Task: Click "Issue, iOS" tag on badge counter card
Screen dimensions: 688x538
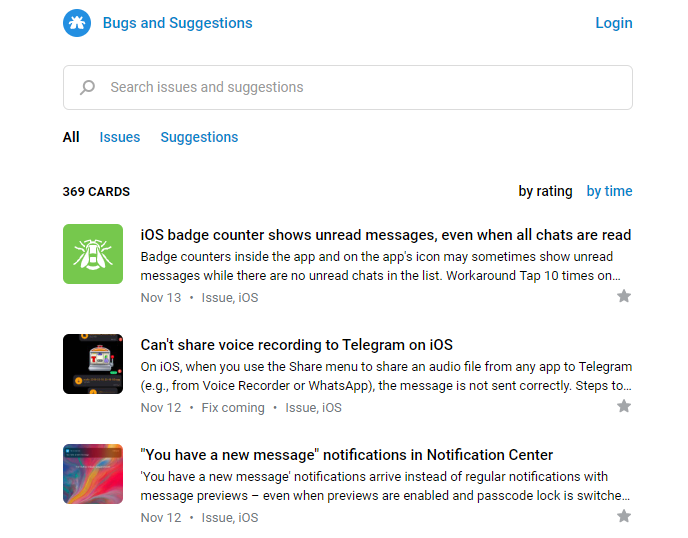Action: (x=230, y=298)
